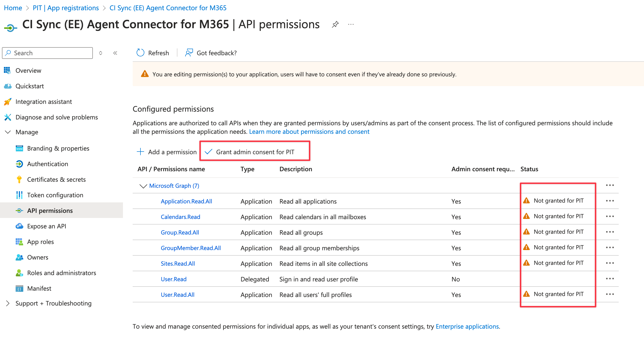The image size is (644, 342).
Task: Open the more options ellipsis beside the title
Action: tap(351, 25)
